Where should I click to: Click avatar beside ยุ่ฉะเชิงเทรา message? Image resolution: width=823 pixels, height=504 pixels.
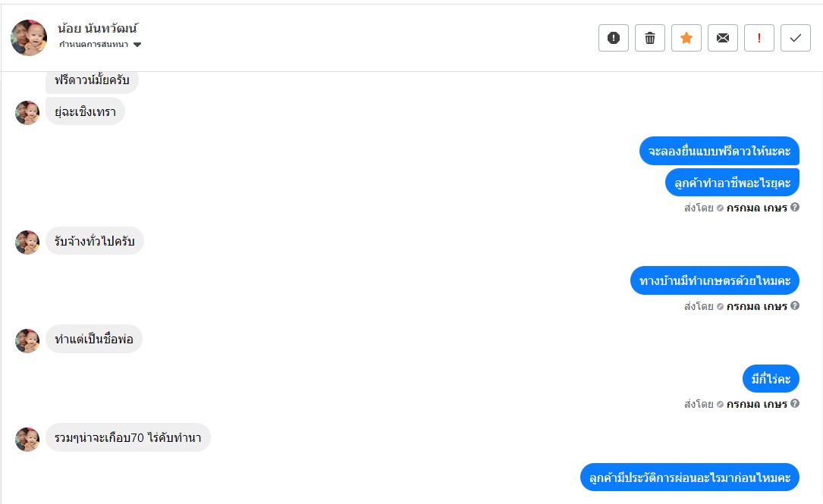(x=27, y=113)
